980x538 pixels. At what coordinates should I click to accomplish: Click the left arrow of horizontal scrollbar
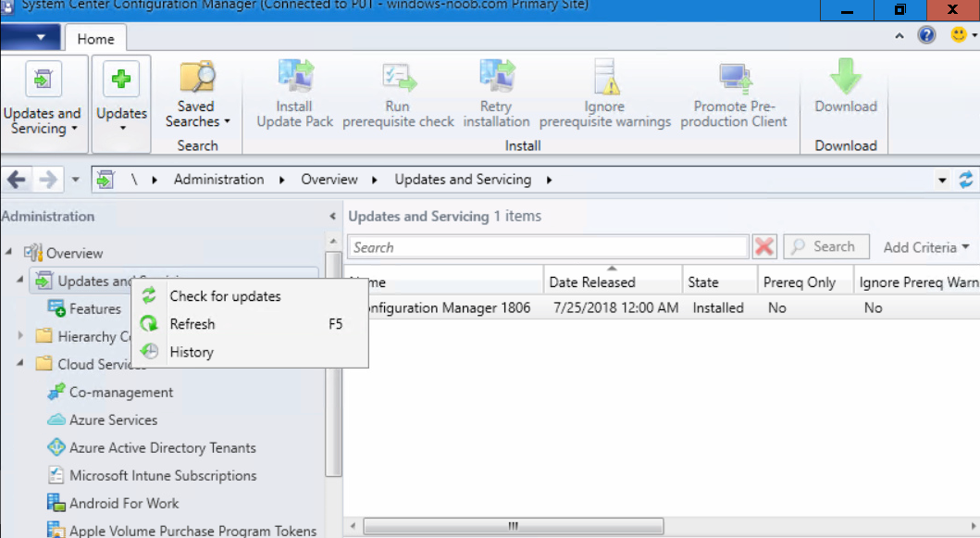(x=353, y=526)
